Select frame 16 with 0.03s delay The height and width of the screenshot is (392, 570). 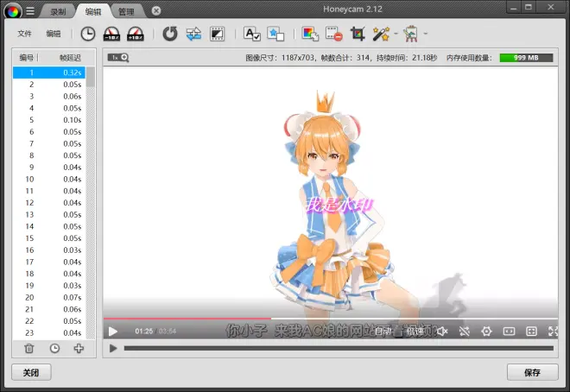[x=49, y=250]
